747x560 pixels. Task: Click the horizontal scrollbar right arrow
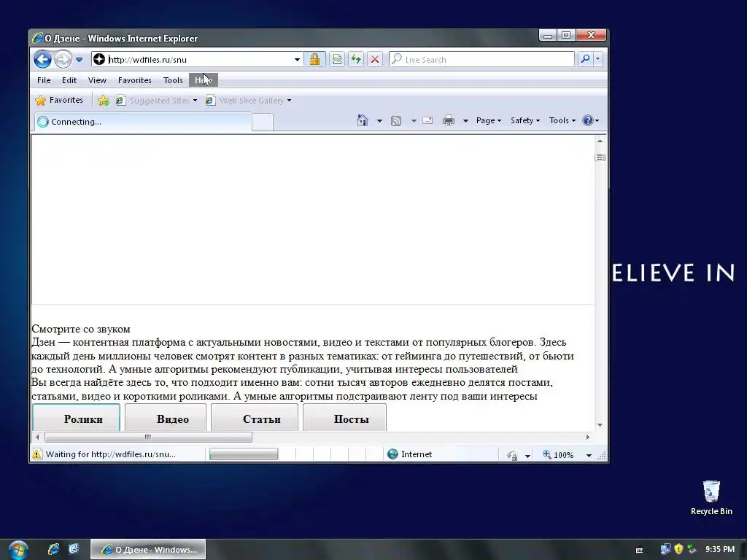(587, 437)
